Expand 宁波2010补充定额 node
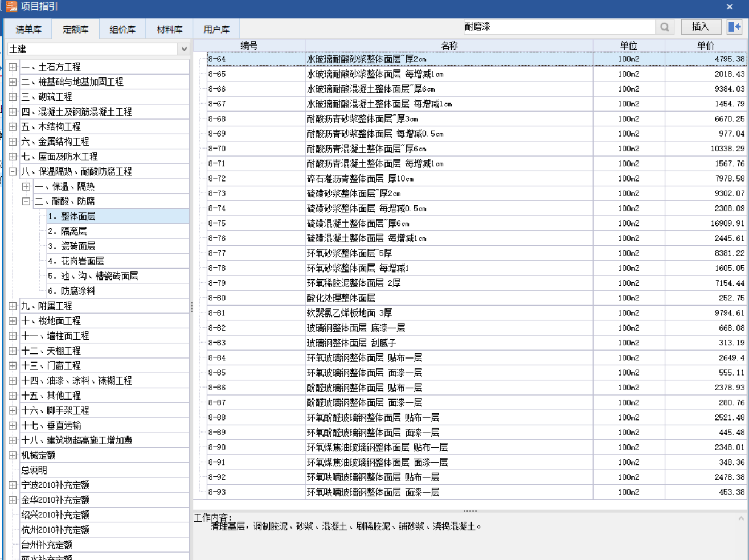Screen dimensions: 749x560 tap(13, 485)
